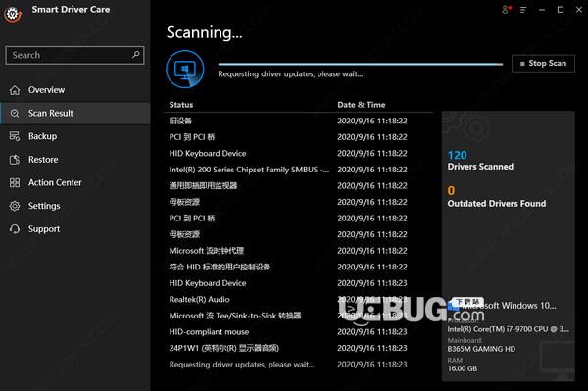Select the 24P1W1 display audio row
The image size is (588, 391).
[298, 348]
